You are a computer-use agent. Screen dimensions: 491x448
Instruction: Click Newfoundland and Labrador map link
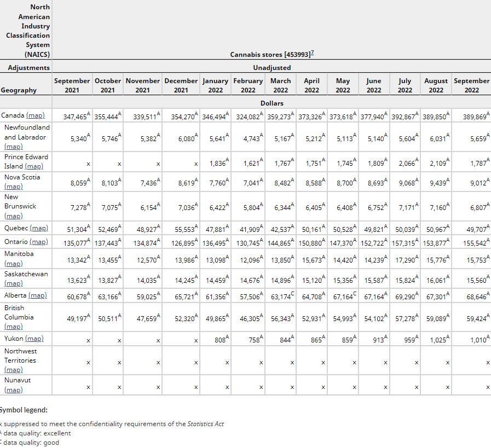coord(13,147)
